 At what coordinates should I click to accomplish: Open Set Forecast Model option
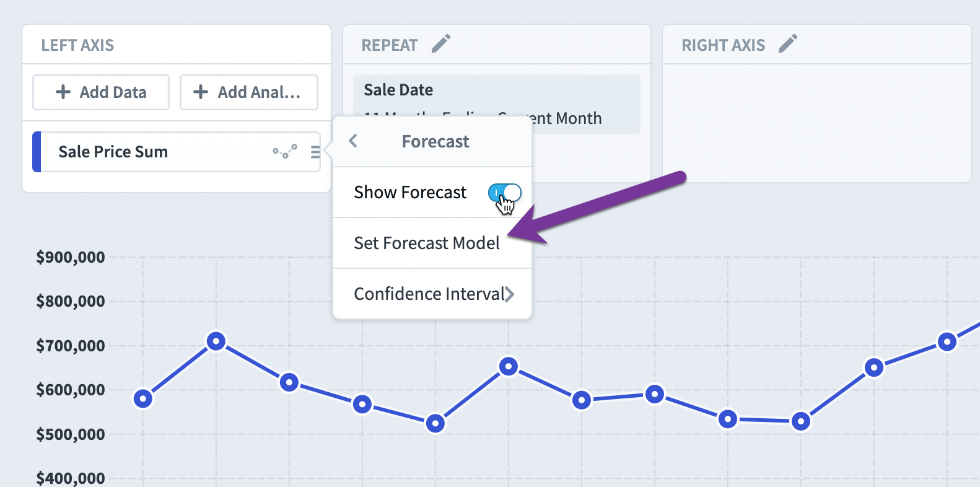coord(432,243)
